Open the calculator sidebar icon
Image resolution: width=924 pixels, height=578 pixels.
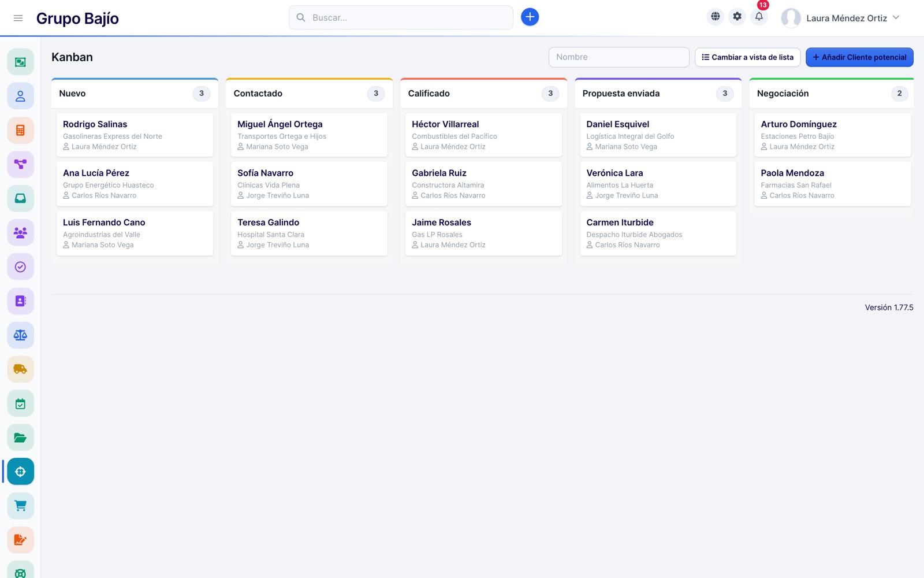(20, 130)
